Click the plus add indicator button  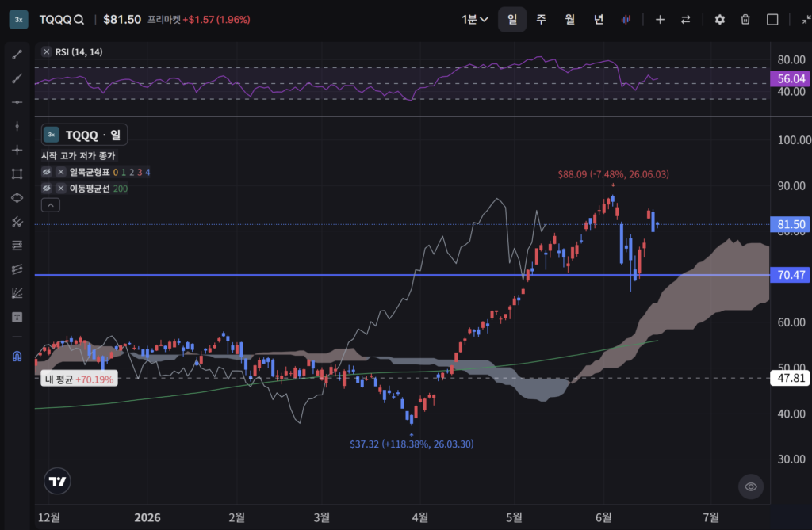[x=660, y=20]
